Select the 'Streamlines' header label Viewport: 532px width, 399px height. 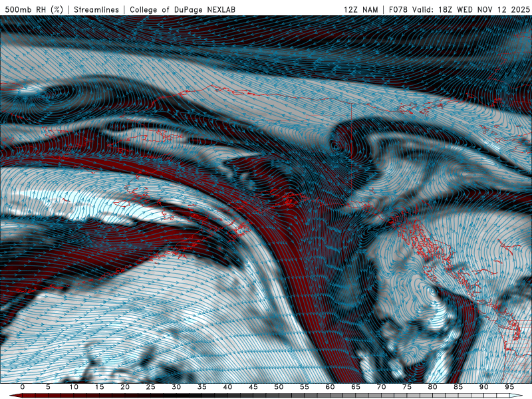pos(96,9)
